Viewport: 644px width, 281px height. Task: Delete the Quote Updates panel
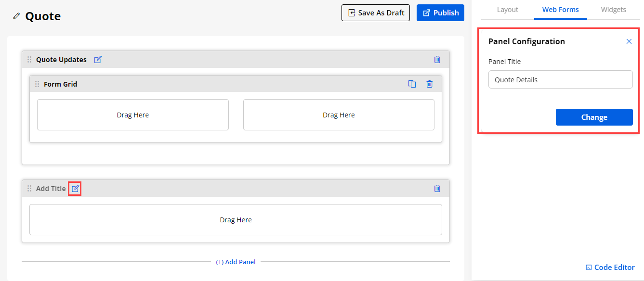tap(437, 60)
